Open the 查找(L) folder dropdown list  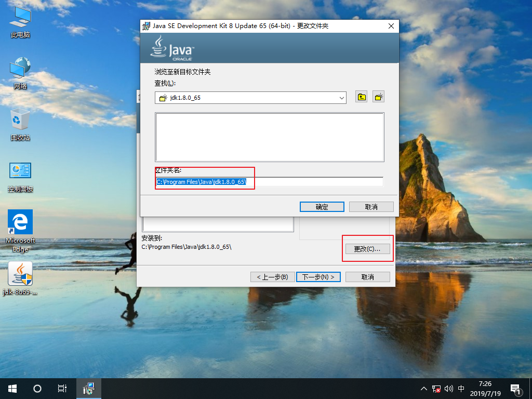pyautogui.click(x=341, y=97)
